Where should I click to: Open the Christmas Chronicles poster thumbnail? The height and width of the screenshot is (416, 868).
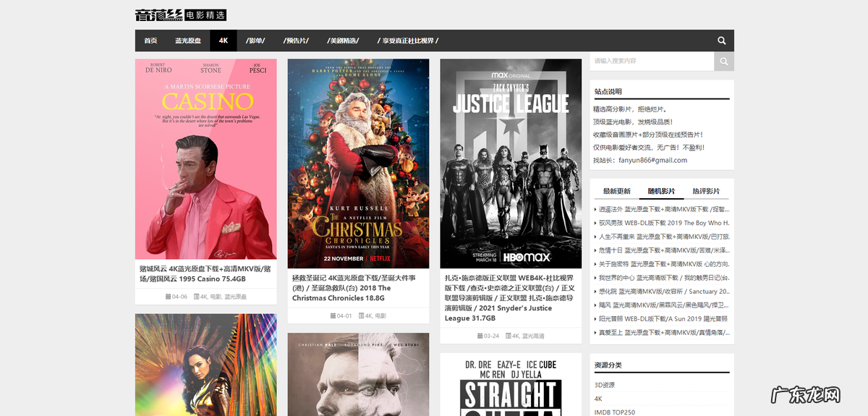[358, 163]
